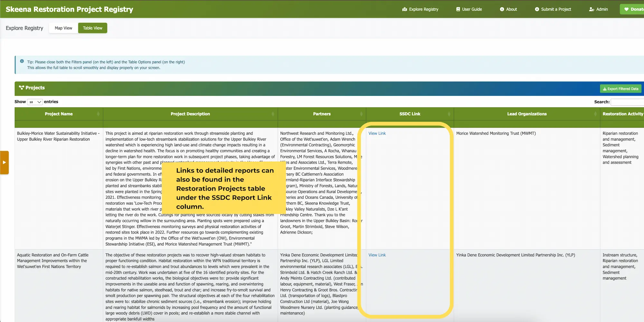Screen dimensions: 644x322
Task: Switch to Map View
Action: tap(63, 28)
